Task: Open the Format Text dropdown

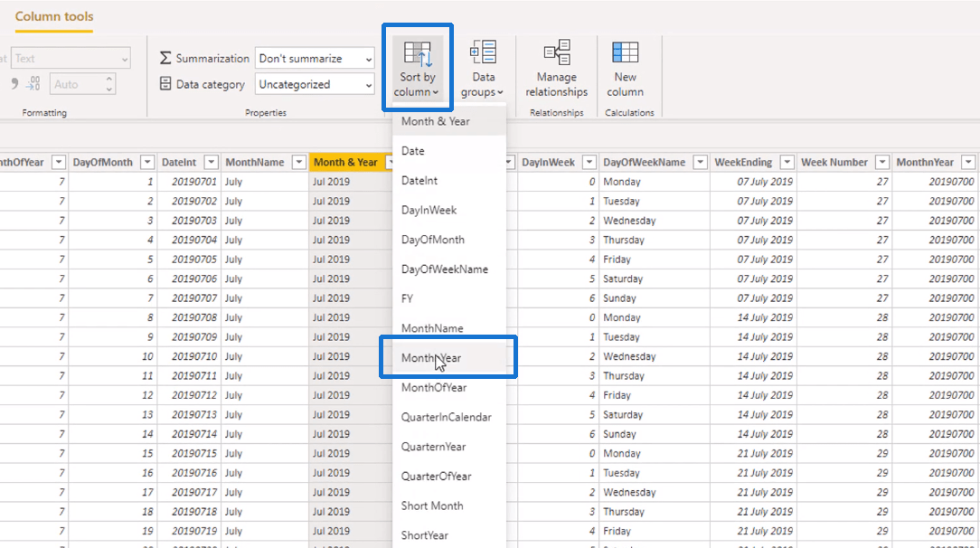Action: 71,58
